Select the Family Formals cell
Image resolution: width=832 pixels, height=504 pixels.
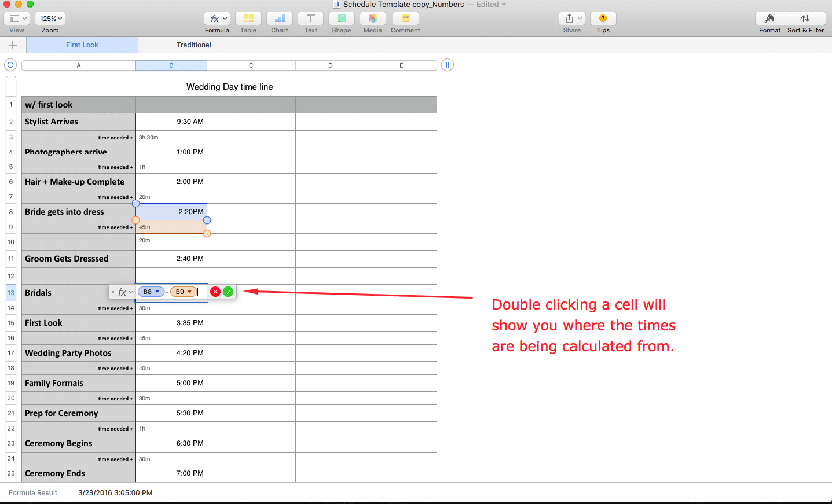[x=79, y=383]
